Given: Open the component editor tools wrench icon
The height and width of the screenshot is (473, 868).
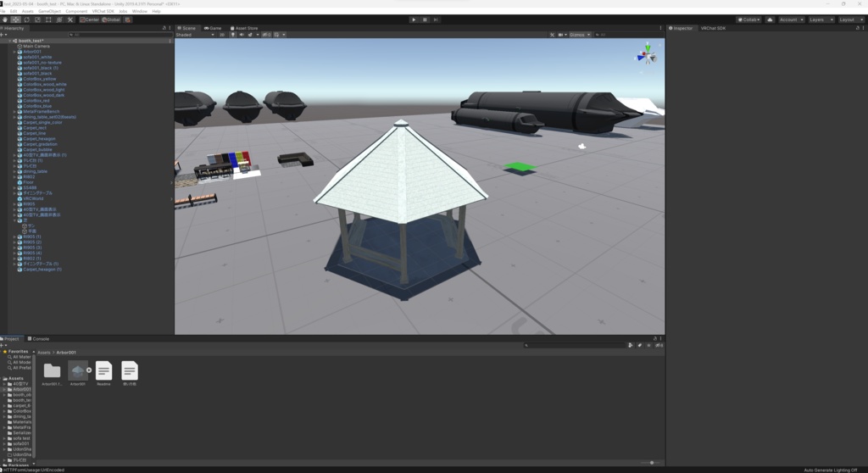Looking at the screenshot, I should point(552,35).
